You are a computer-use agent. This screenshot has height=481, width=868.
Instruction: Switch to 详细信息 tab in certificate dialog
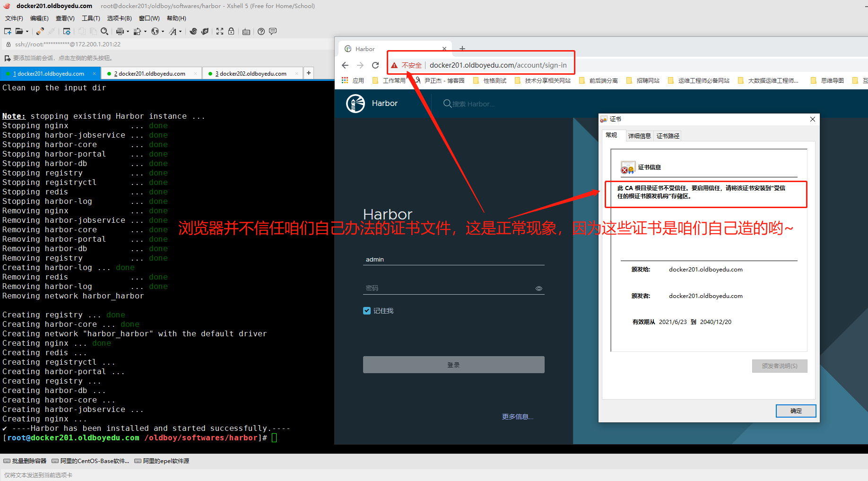tap(639, 136)
